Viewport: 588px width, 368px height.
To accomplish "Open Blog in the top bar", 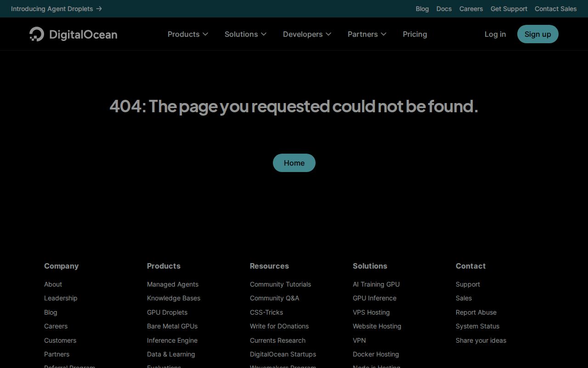I will point(422,9).
